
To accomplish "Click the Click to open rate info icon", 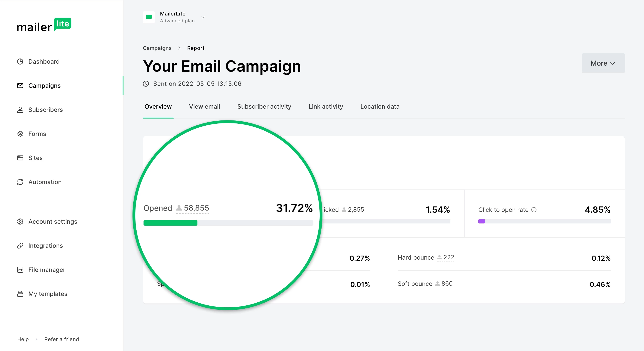I will click(x=534, y=210).
